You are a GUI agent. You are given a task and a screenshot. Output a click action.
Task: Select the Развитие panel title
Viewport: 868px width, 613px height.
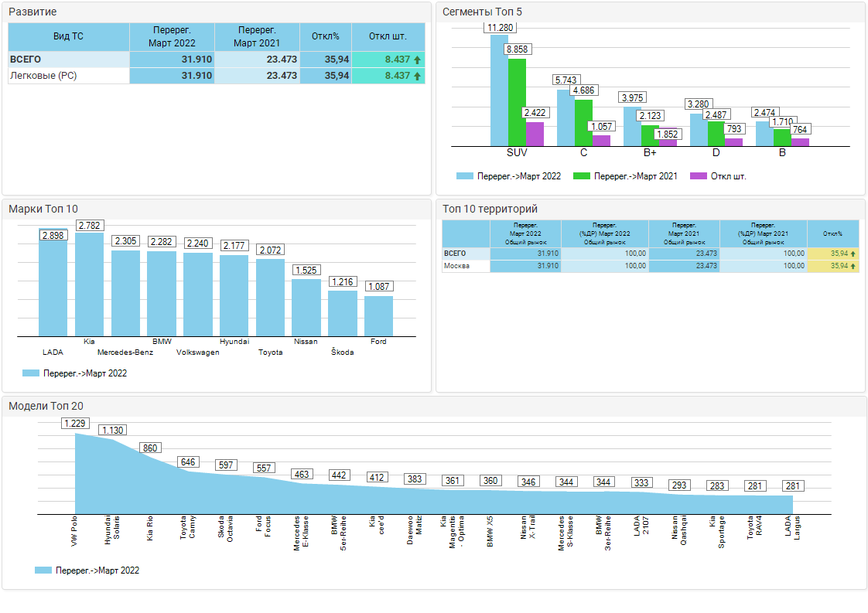(x=32, y=12)
